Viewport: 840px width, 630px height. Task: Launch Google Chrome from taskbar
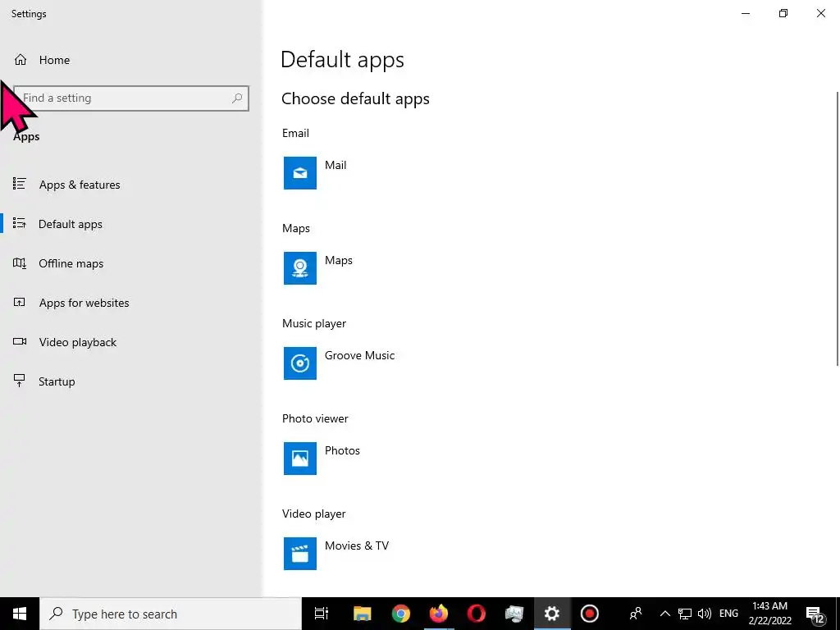[x=400, y=614]
